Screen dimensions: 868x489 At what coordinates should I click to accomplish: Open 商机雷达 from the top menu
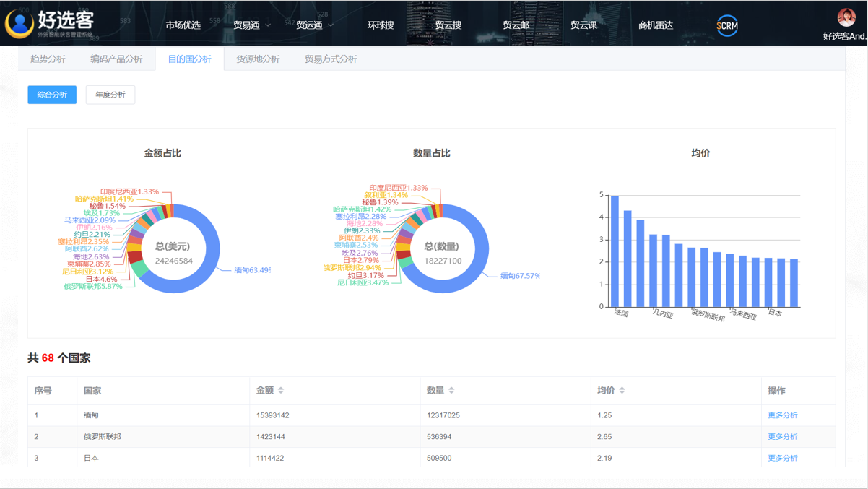[655, 25]
